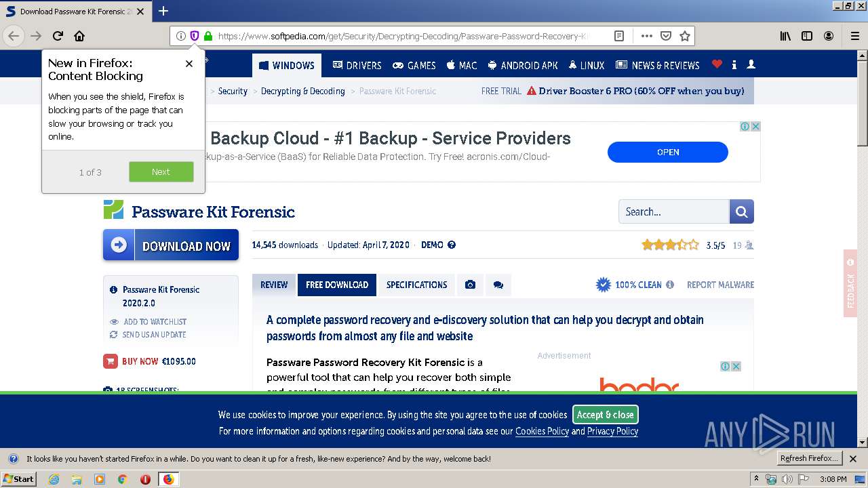Toggle reader view in address bar

click(619, 36)
